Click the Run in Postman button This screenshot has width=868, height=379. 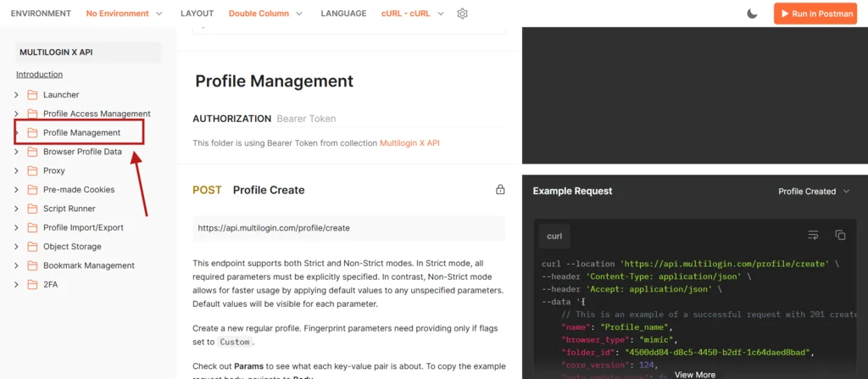click(x=815, y=14)
